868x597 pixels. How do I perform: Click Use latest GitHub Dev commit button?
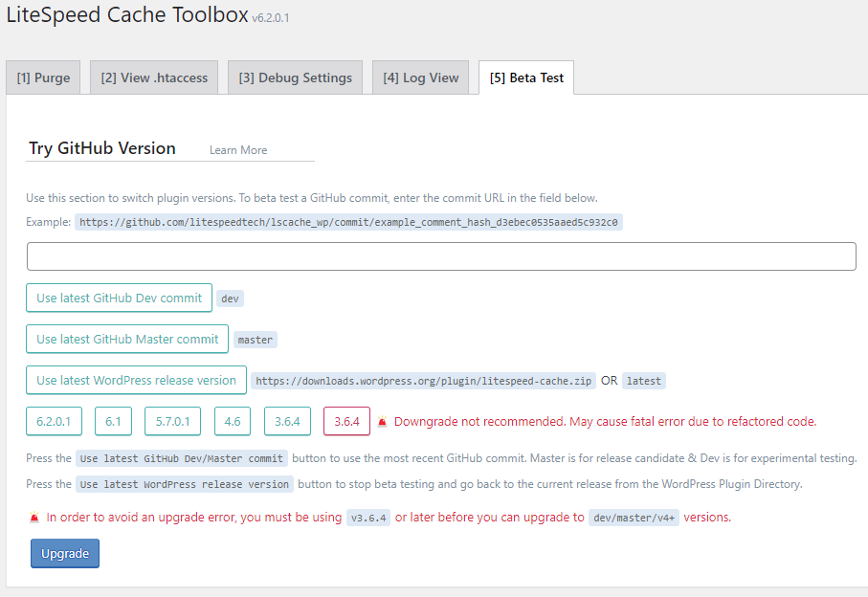119,298
